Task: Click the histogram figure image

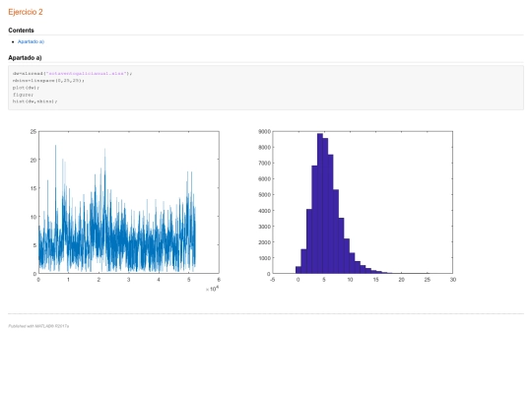Action: tap(357, 205)
